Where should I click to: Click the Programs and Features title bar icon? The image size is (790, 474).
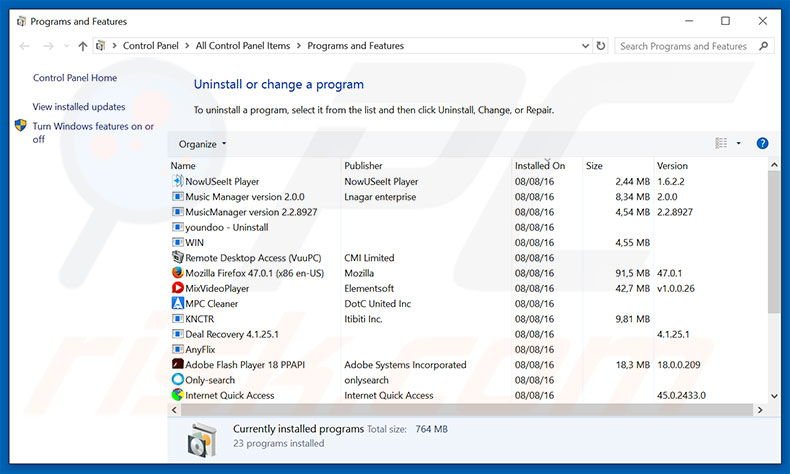point(21,22)
